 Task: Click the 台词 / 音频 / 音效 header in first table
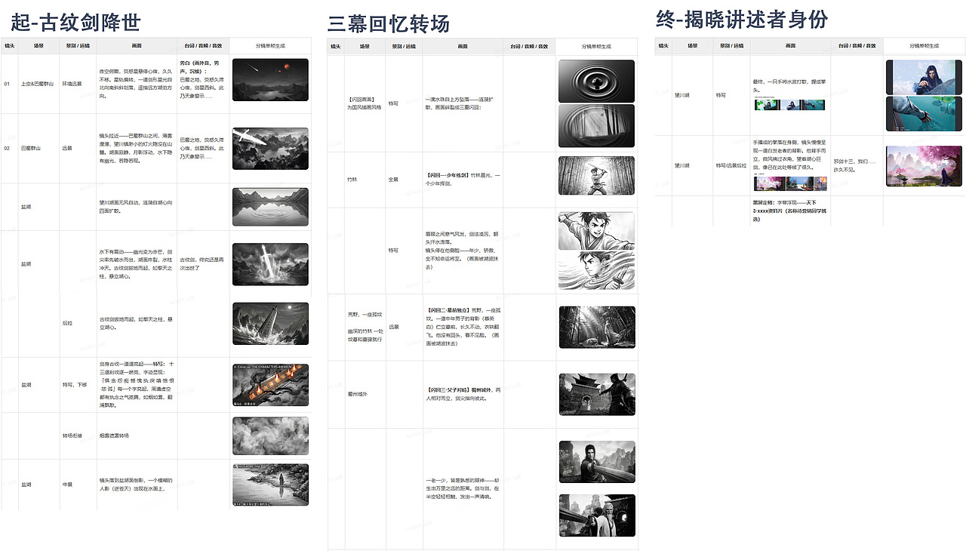202,46
